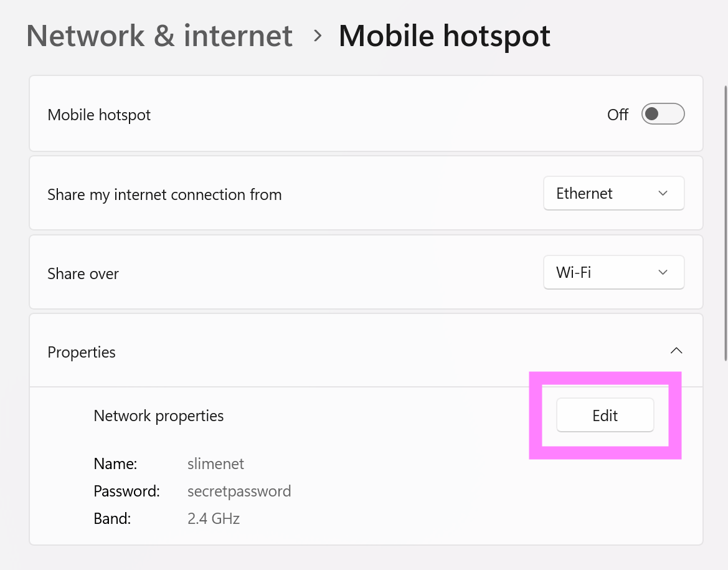Click the Properties header label
This screenshot has width=728, height=570.
click(x=81, y=352)
